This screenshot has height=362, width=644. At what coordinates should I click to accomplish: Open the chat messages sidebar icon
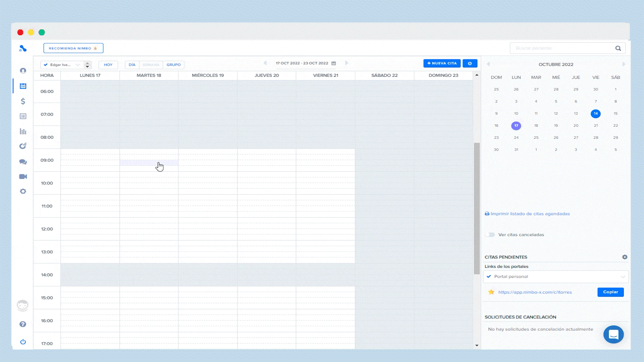[23, 162]
